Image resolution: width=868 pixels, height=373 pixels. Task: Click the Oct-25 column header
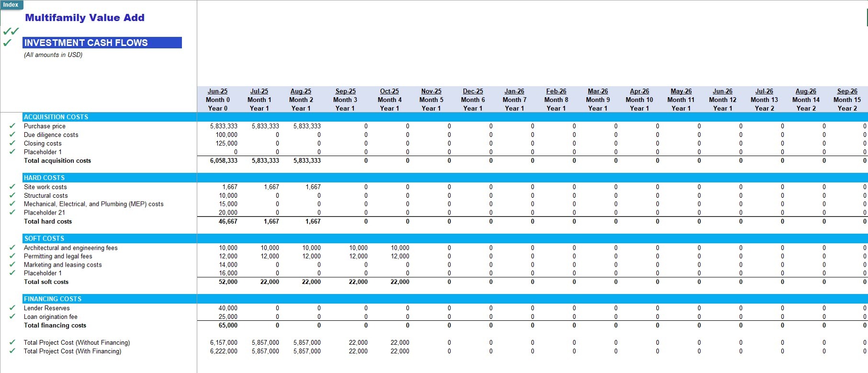coord(389,91)
